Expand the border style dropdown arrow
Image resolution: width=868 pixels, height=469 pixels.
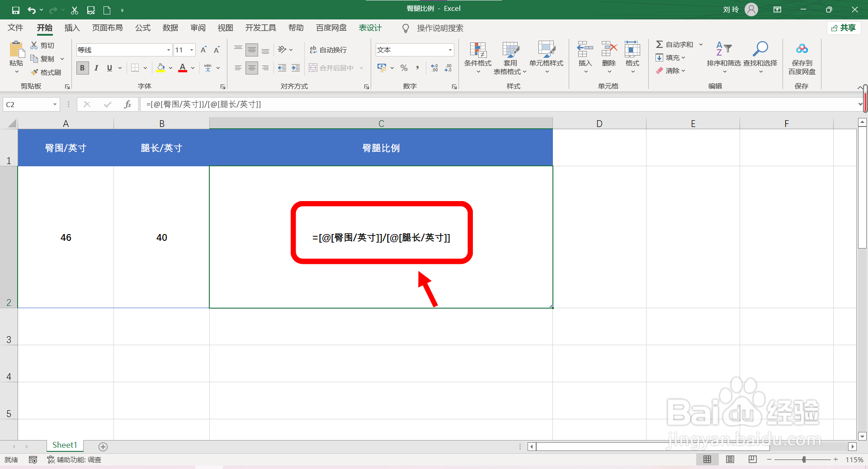pos(145,68)
